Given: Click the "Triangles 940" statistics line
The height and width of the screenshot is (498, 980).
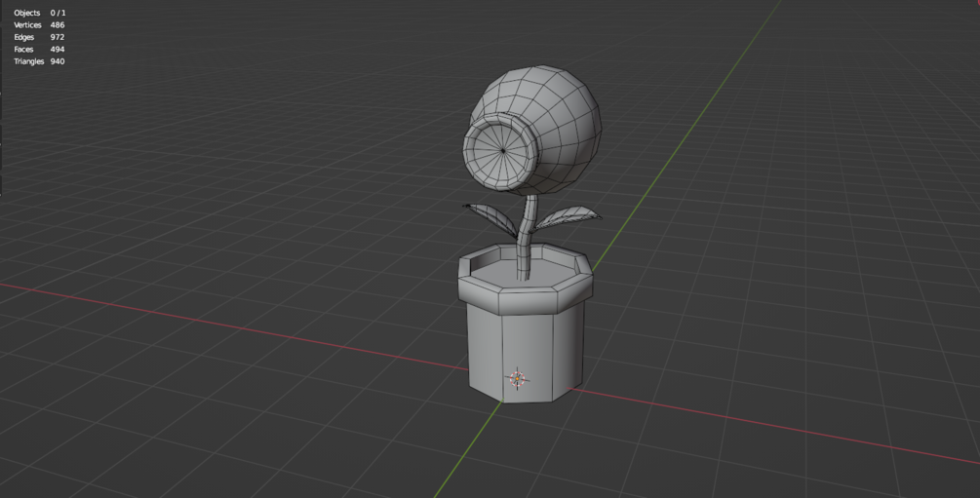Looking at the screenshot, I should click(39, 61).
